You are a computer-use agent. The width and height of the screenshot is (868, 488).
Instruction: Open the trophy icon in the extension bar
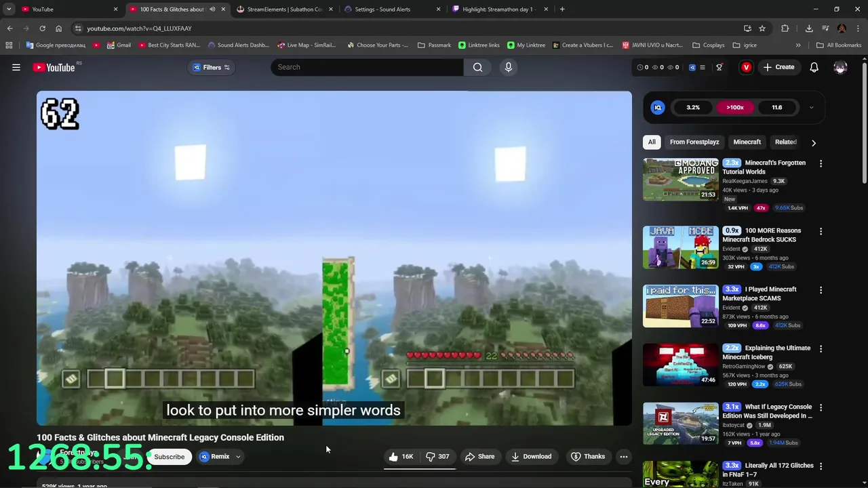pyautogui.click(x=719, y=67)
